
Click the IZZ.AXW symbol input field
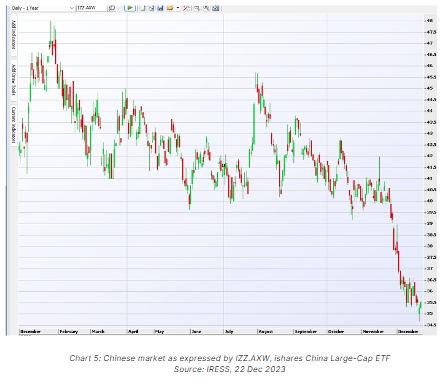(92, 8)
